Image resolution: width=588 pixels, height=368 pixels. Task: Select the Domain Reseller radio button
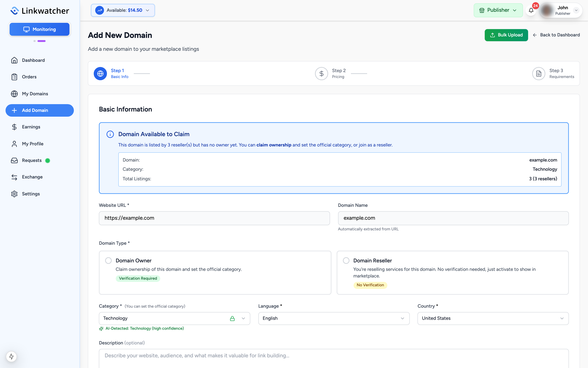coord(346,261)
